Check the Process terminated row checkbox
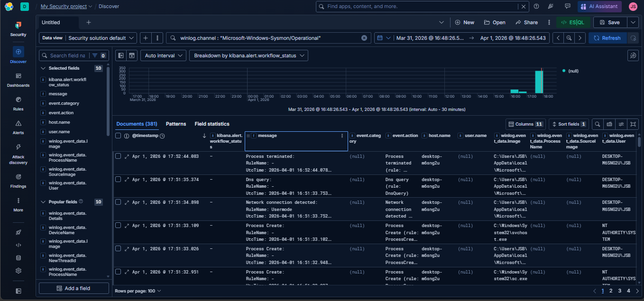 pyautogui.click(x=118, y=156)
